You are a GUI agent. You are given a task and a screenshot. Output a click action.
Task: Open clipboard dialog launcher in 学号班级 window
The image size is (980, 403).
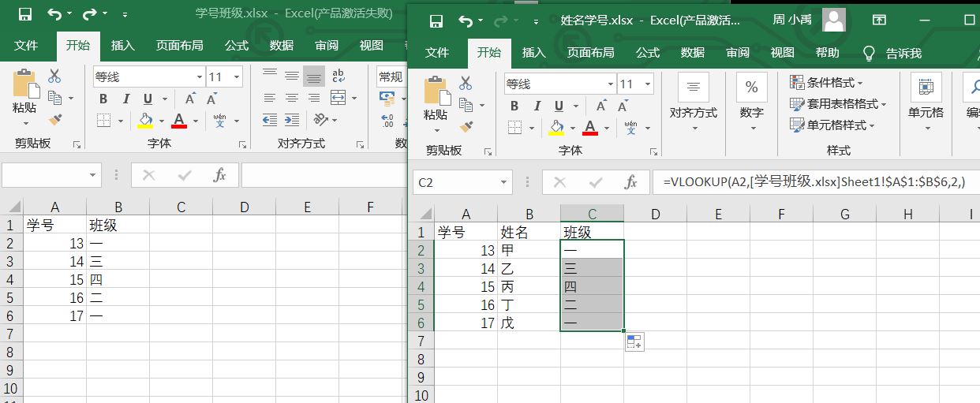77,145
